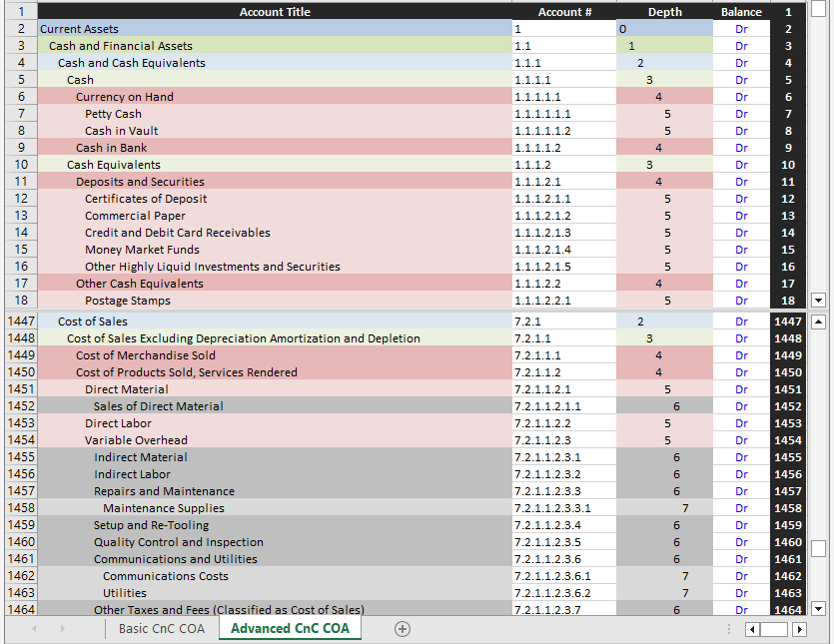Viewport: 834px width, 644px height.
Task: Select the Petty Cash cell
Action: click(x=275, y=114)
